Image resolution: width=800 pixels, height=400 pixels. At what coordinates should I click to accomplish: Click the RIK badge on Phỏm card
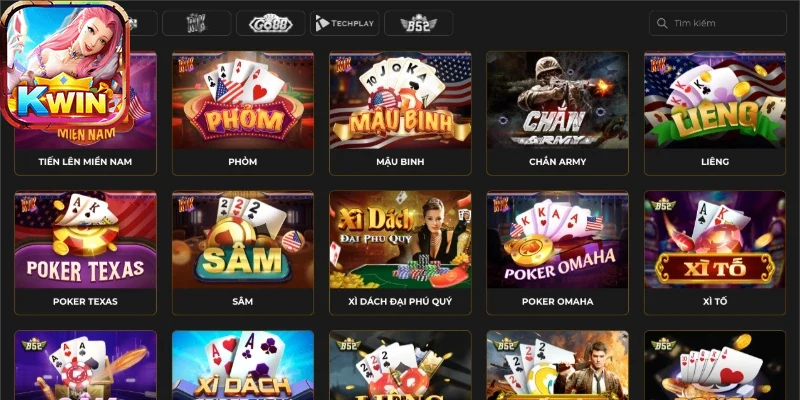[x=184, y=64]
